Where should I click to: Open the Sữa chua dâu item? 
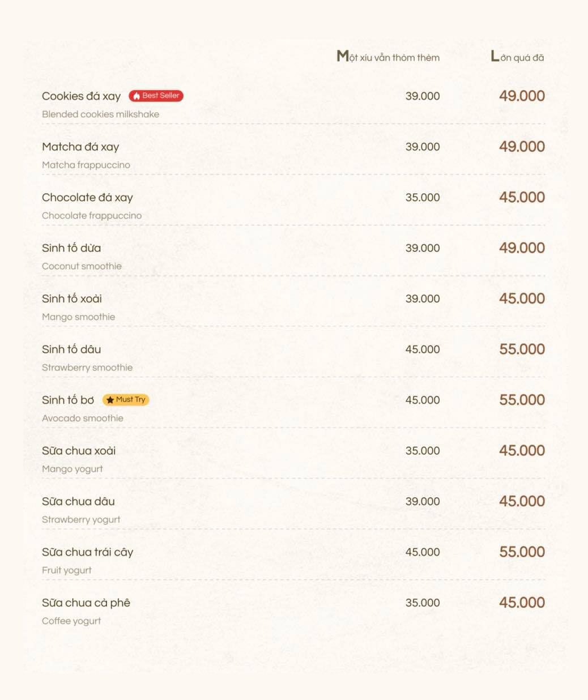[78, 501]
